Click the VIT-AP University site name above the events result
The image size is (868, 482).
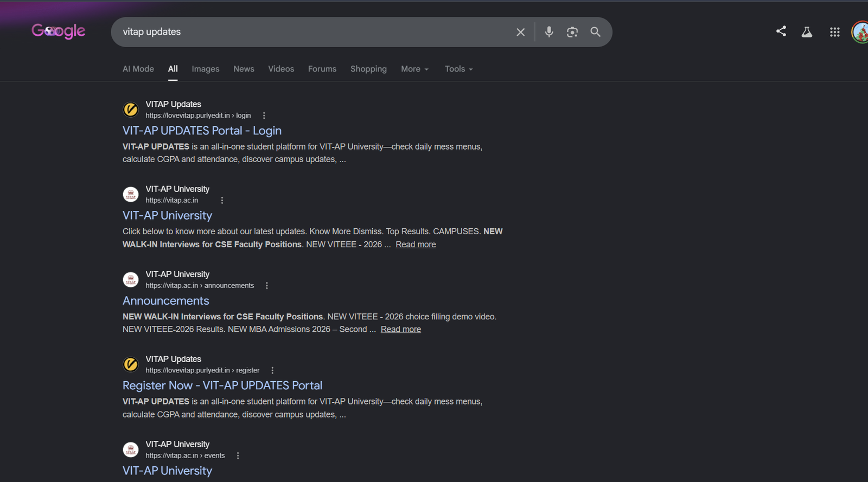click(177, 444)
